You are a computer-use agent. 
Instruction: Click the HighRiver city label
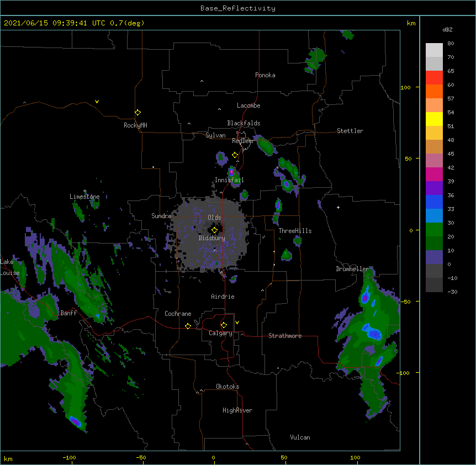(x=237, y=410)
